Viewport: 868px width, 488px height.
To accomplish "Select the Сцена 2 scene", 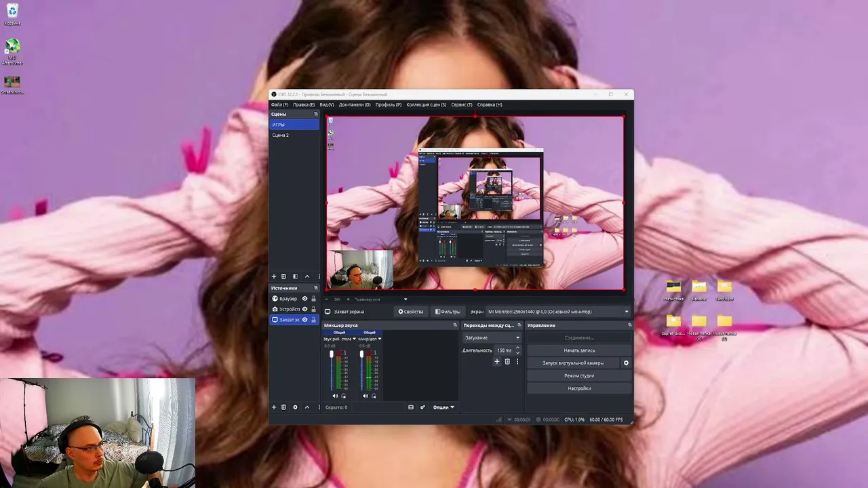I will click(294, 136).
